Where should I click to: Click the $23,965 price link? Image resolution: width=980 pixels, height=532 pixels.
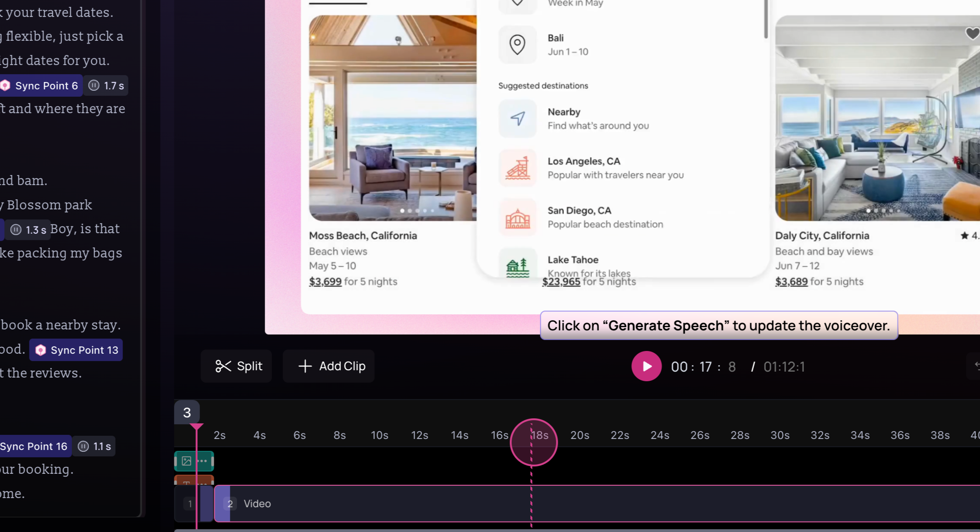point(561,281)
